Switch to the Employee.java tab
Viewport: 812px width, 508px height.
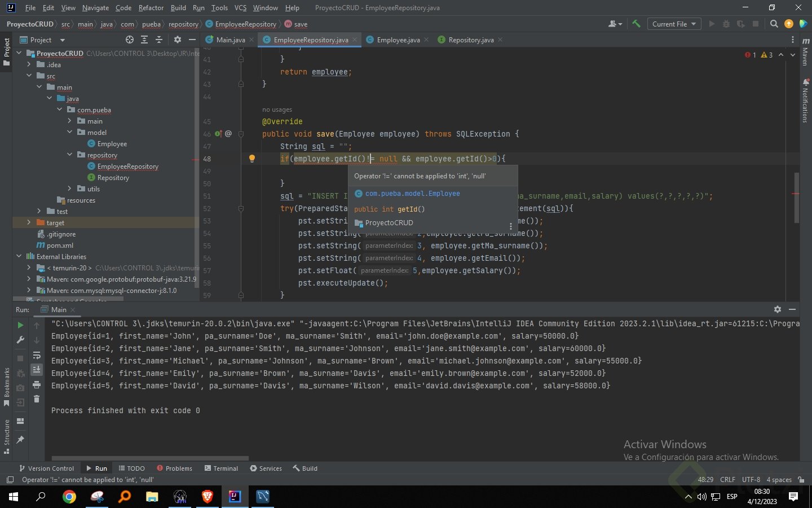pos(398,40)
